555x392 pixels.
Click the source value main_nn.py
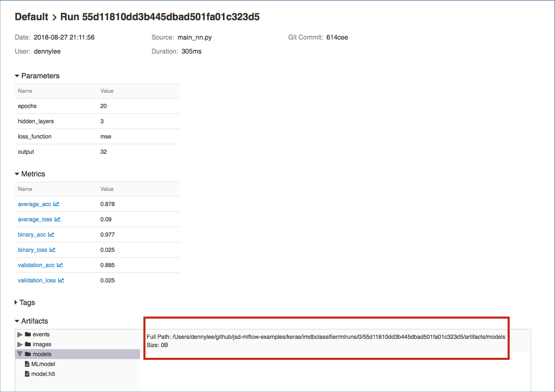click(194, 37)
